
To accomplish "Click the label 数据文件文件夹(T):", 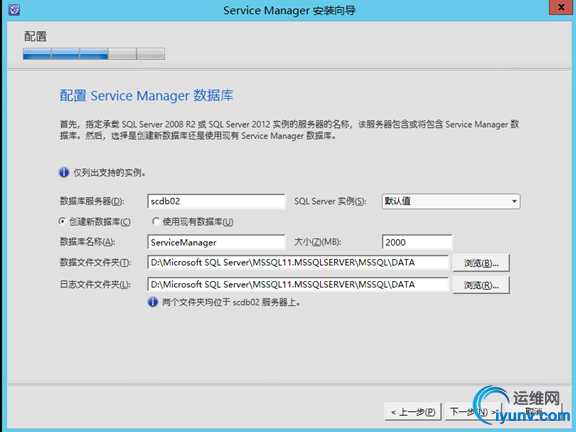I will (96, 262).
